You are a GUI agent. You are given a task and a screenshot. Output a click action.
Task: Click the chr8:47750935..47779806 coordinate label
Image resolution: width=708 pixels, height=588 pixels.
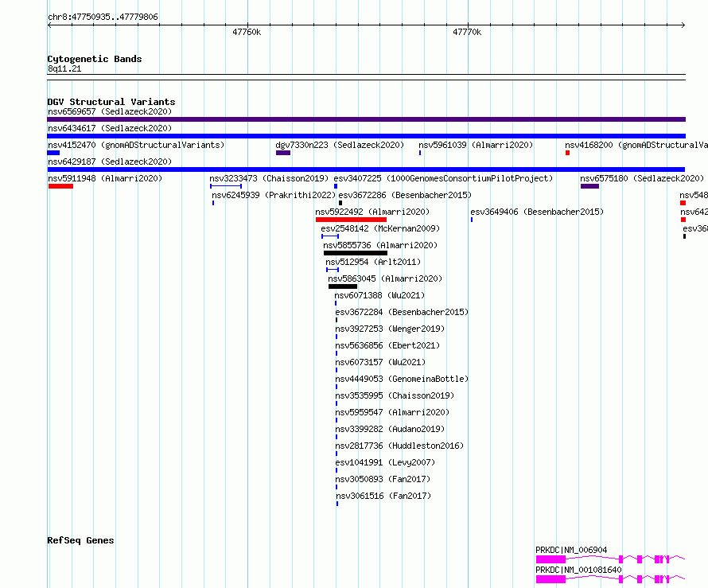(x=103, y=18)
